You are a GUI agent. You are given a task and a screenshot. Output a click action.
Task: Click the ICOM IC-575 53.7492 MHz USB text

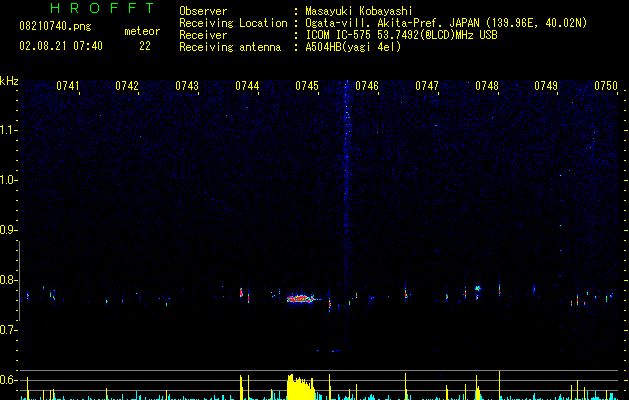pyautogui.click(x=401, y=35)
